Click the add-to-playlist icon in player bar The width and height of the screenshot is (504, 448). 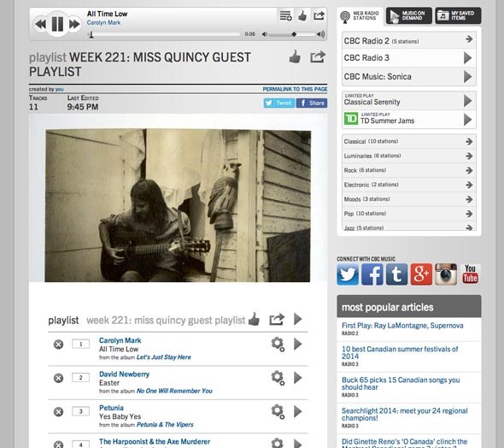(285, 15)
